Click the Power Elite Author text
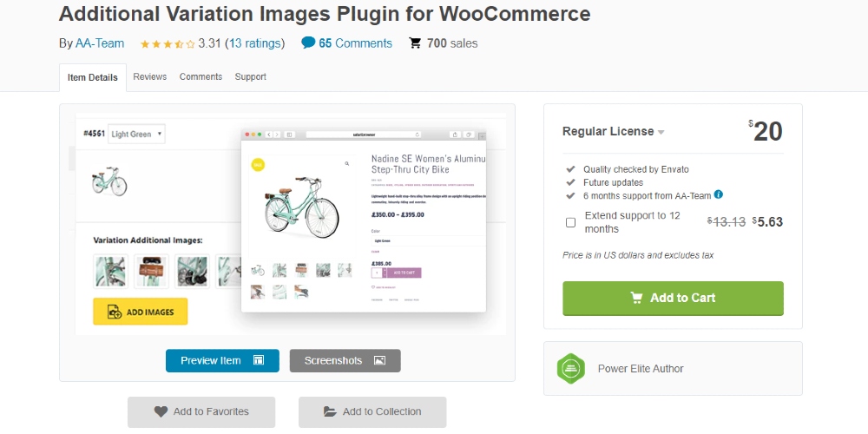868x434 pixels. (641, 369)
